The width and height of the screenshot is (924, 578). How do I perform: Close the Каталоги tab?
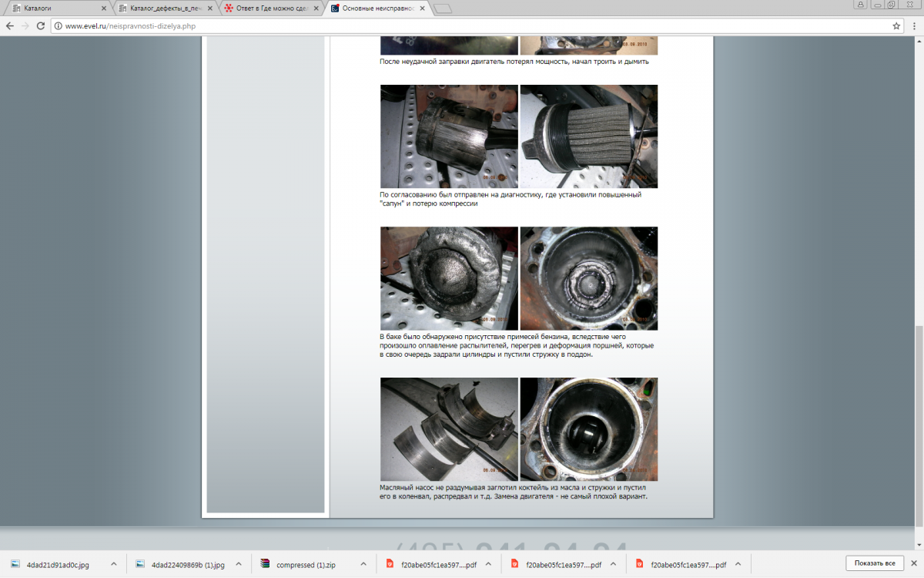tap(103, 8)
